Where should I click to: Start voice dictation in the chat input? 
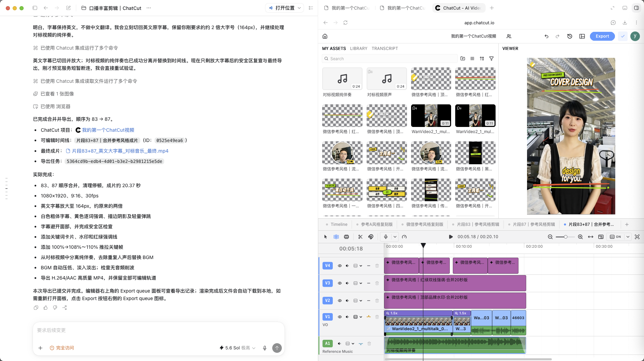[265, 348]
